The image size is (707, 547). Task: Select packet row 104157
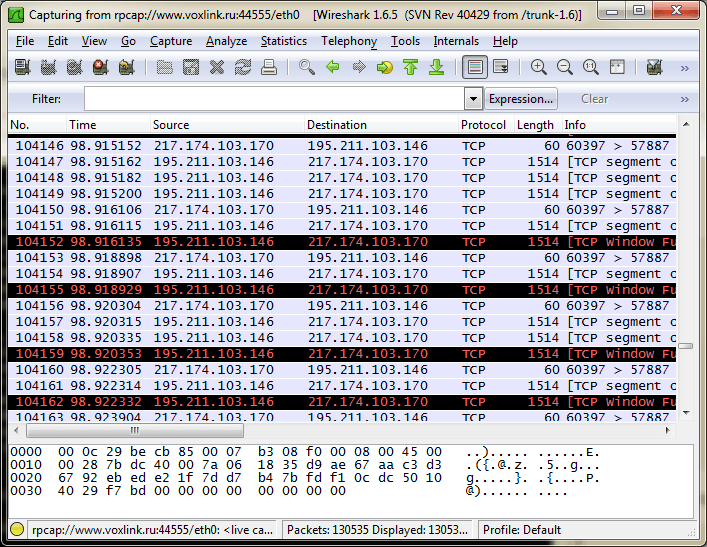[x=342, y=322]
